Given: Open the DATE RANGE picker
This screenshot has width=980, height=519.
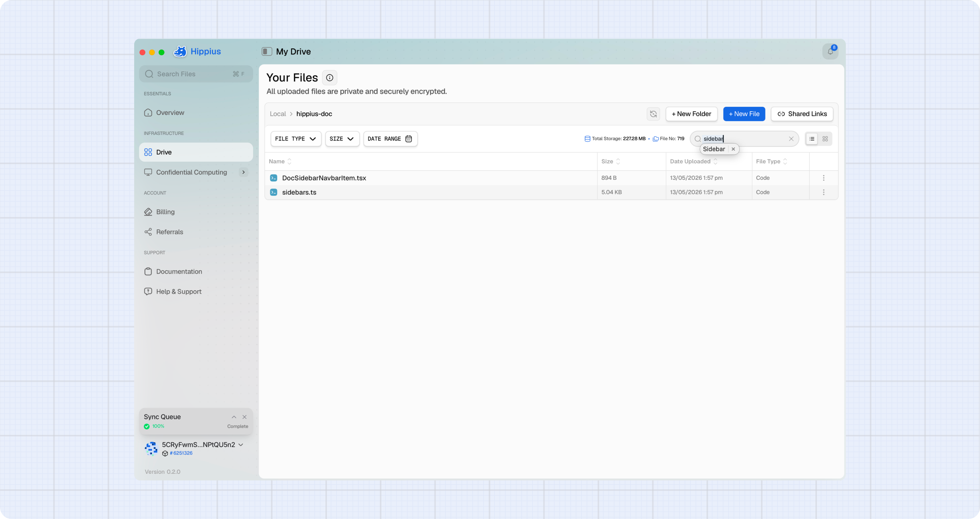Looking at the screenshot, I should click(390, 139).
